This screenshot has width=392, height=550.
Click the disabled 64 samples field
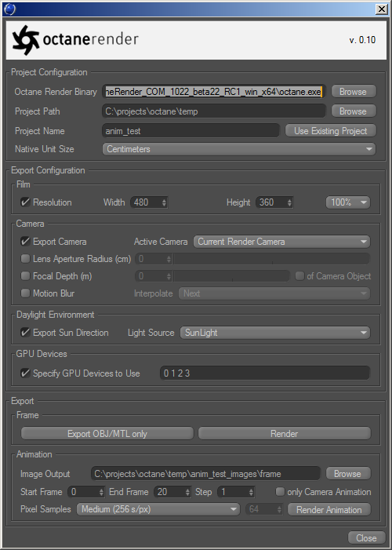261,509
